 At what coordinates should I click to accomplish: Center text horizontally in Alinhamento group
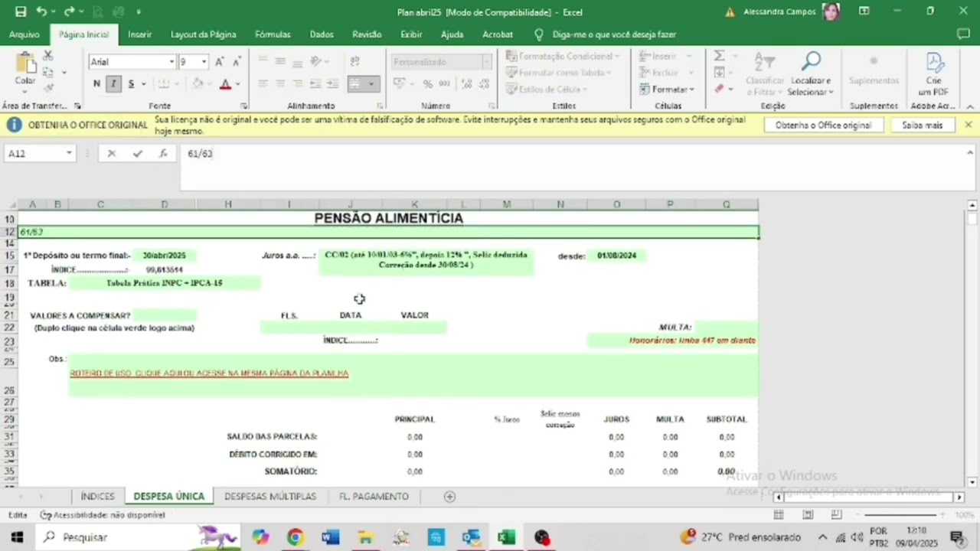[x=280, y=84]
